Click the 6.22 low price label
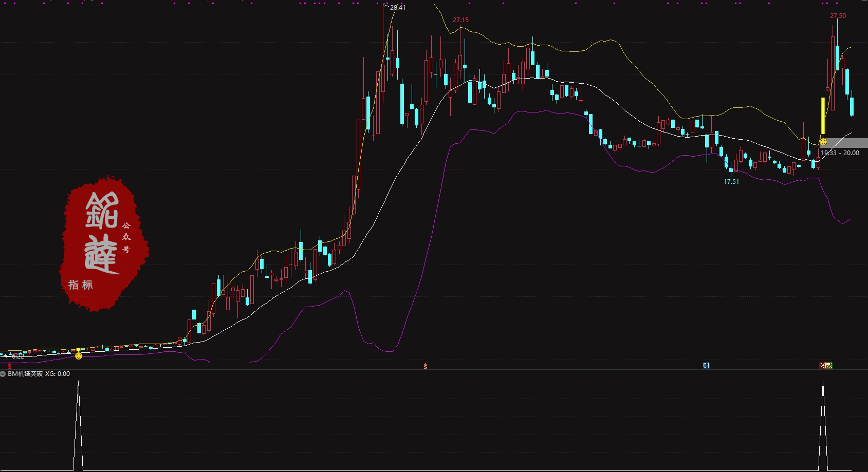 (18, 356)
